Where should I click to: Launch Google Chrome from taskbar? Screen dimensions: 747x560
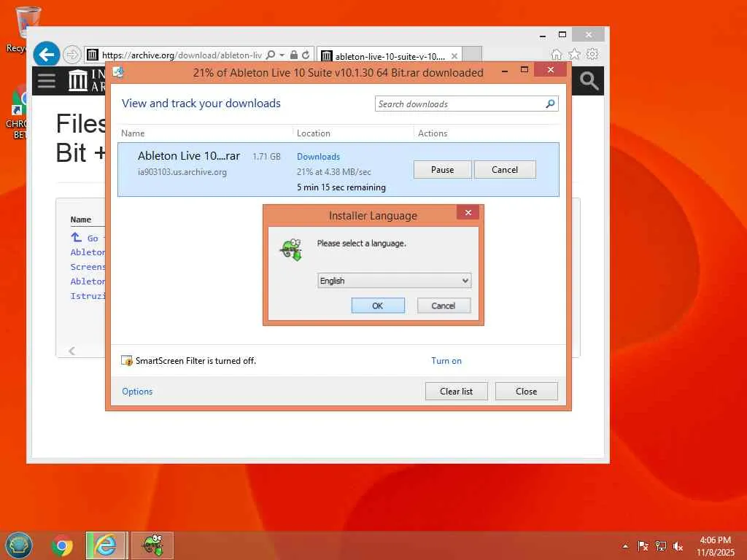[62, 545]
